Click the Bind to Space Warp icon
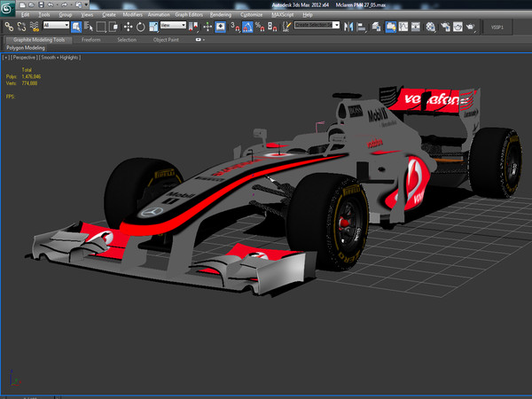This screenshot has height=399, width=532. (x=34, y=27)
